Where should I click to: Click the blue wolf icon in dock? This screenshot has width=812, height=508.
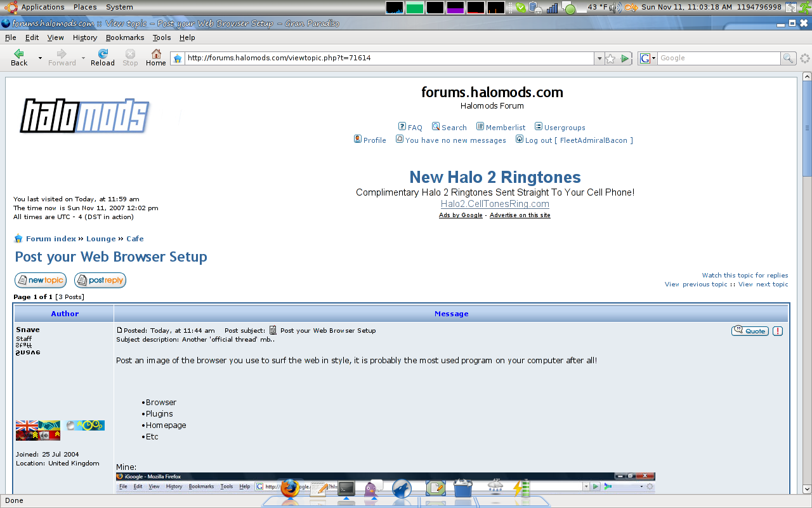(x=402, y=488)
